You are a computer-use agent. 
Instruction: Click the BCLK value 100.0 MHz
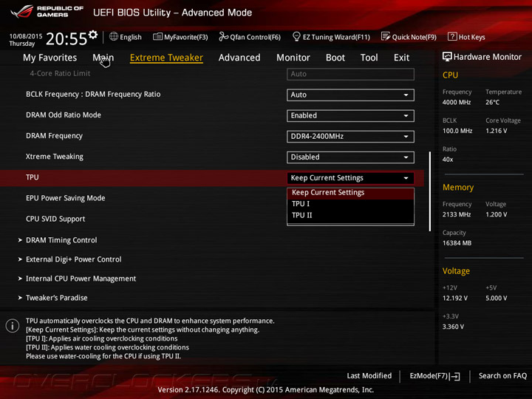pyautogui.click(x=457, y=131)
